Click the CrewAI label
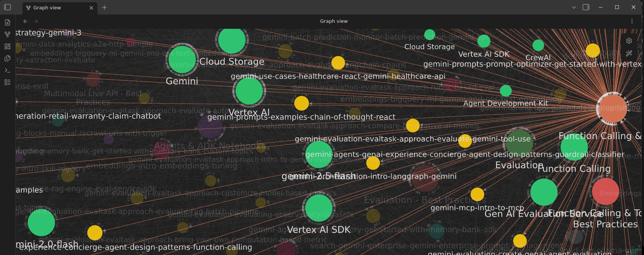The height and width of the screenshot is (255, 644). click(538, 58)
